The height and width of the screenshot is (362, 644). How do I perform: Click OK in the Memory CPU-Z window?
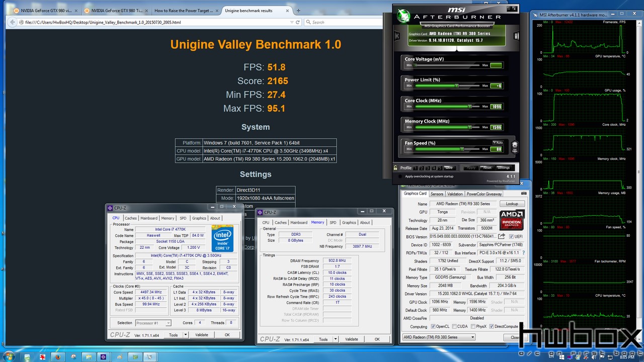(x=377, y=339)
